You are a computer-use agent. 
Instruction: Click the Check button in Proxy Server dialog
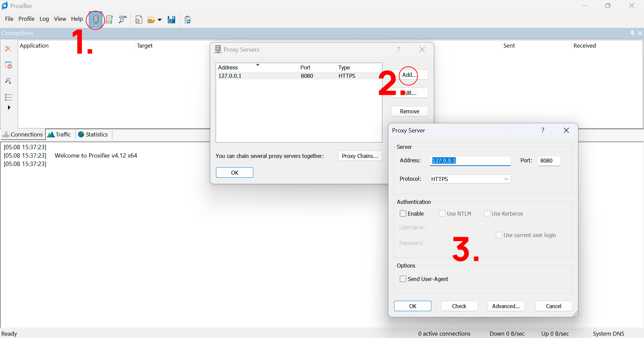click(459, 306)
